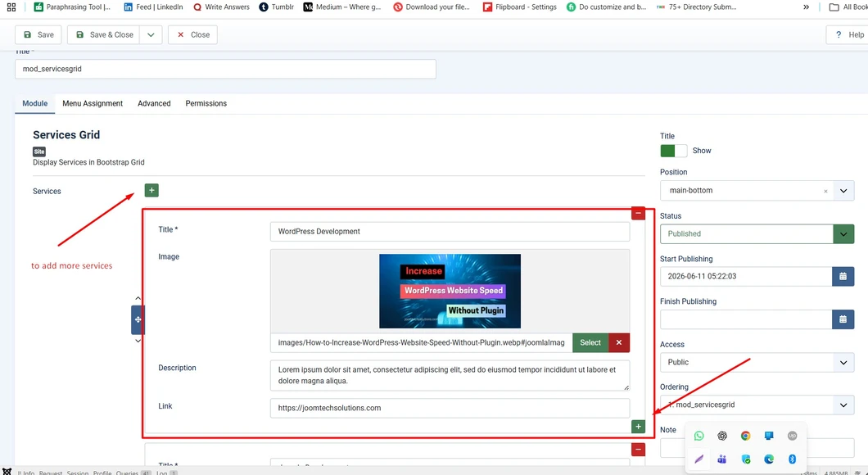Remove the WordPress Development service row
The width and height of the screenshot is (868, 475).
pyautogui.click(x=638, y=213)
